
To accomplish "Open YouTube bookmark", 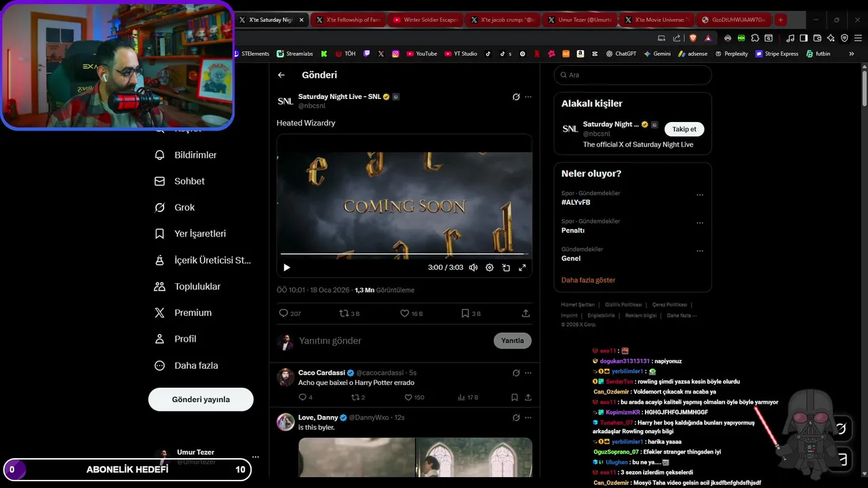I will 421,54.
